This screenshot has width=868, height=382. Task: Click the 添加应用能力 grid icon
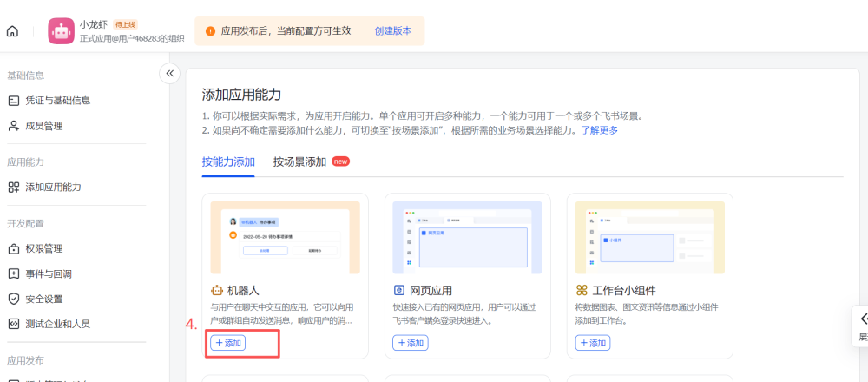14,188
